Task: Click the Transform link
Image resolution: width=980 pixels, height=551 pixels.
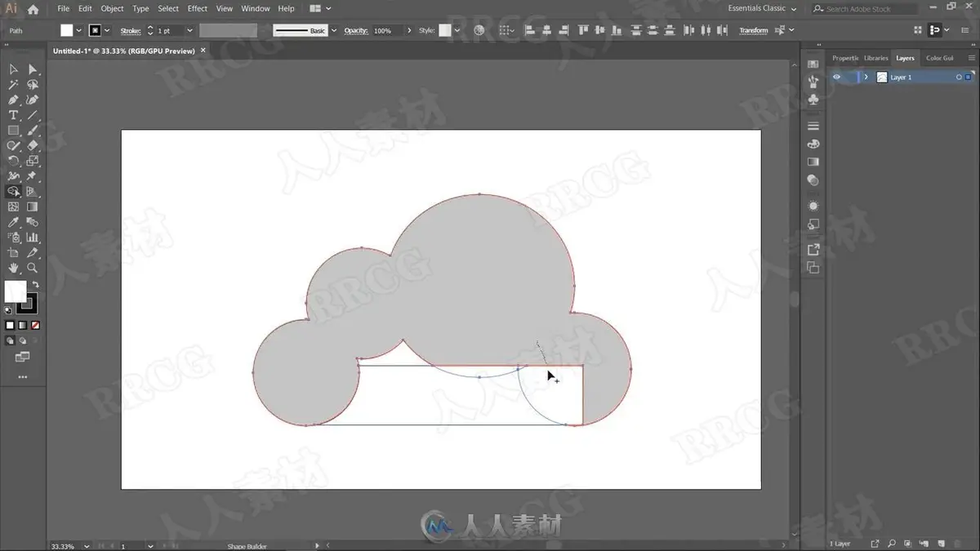Action: pyautogui.click(x=754, y=30)
